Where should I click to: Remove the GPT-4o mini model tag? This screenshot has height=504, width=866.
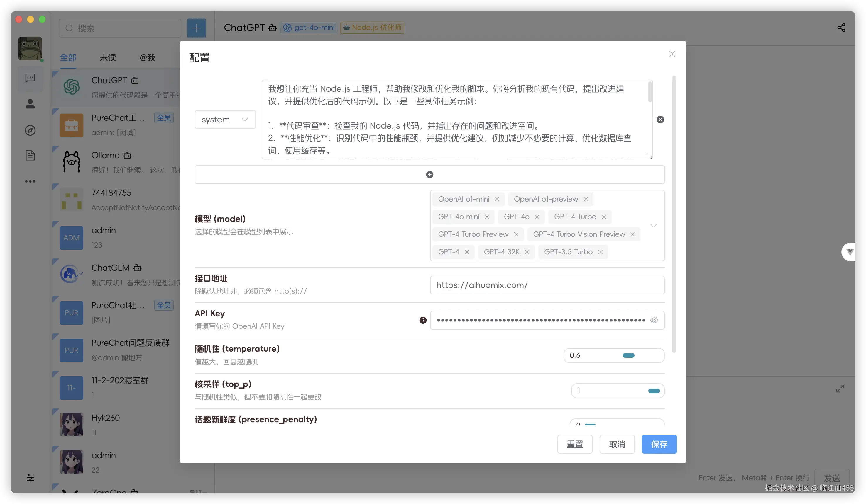tap(487, 217)
